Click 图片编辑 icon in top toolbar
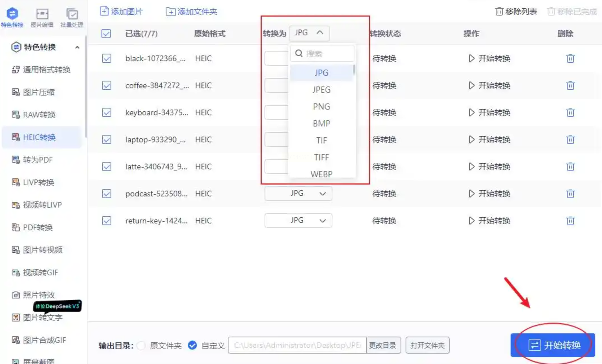Screen dimensions: 602x364 click(x=42, y=14)
